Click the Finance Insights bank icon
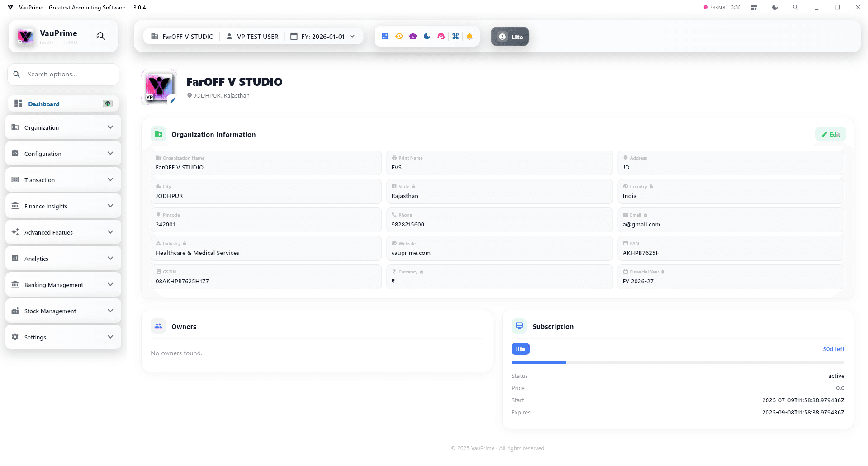The image size is (868, 466). click(x=15, y=206)
